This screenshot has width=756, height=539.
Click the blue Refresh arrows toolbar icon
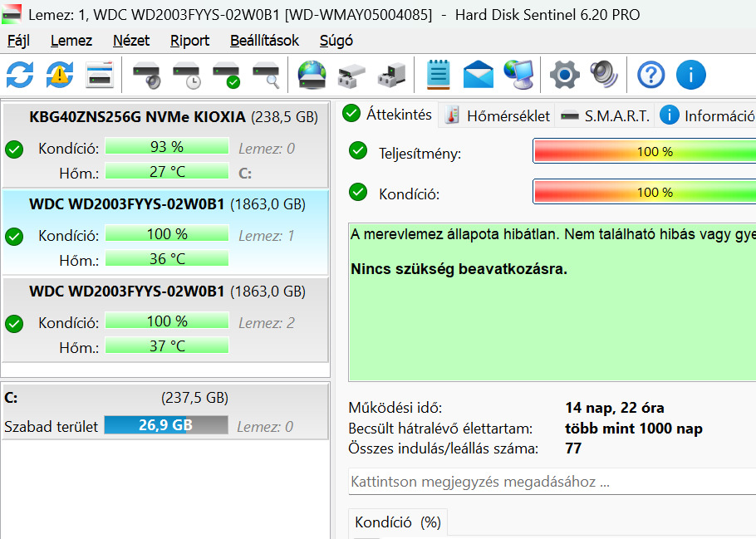[x=20, y=75]
